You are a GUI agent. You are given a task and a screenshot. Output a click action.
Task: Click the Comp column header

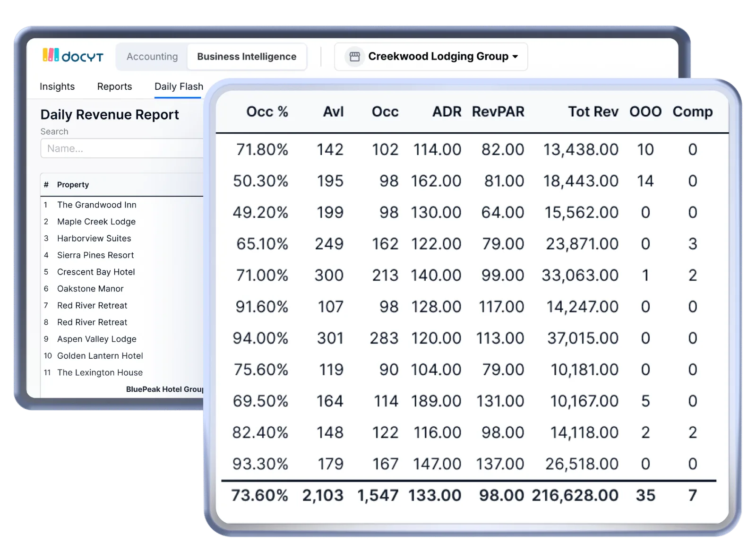(693, 112)
